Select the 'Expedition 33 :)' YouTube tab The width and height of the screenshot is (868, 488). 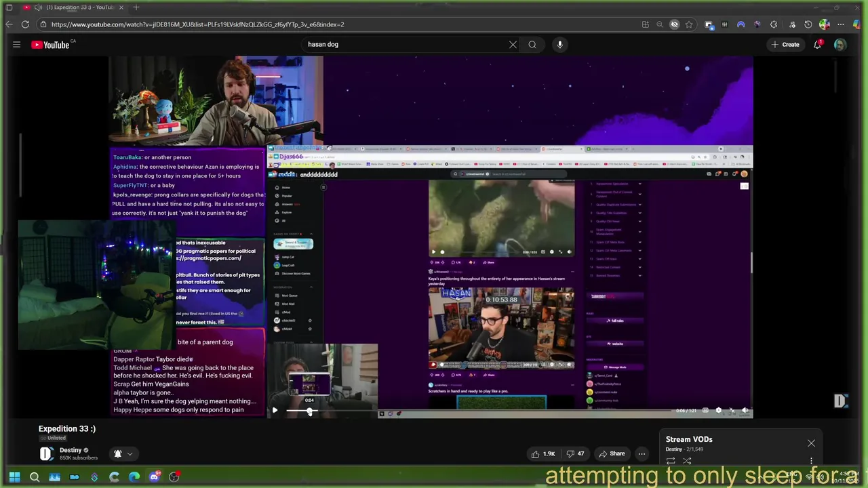click(x=73, y=7)
